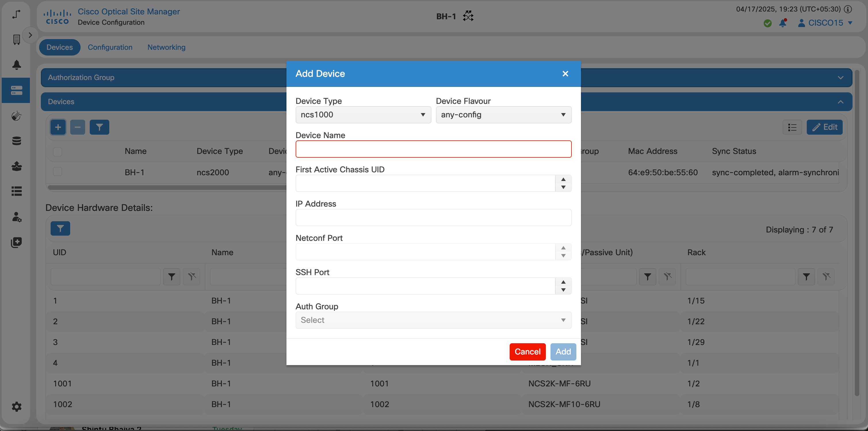Screen dimensions: 868x431
Task: Click the green status check icon
Action: click(x=768, y=23)
